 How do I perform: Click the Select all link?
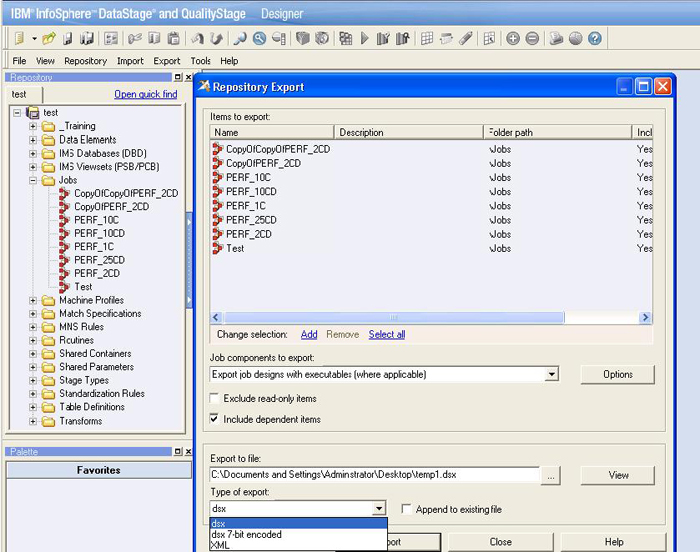tap(387, 334)
